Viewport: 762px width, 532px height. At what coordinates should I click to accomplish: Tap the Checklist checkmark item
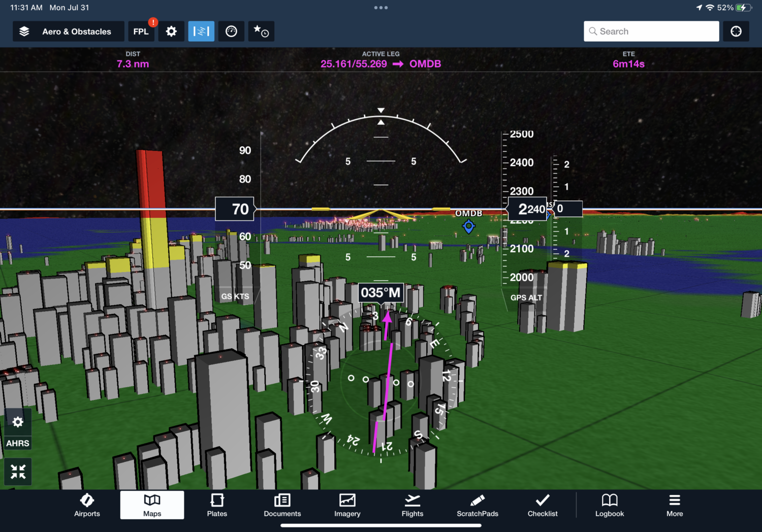[542, 505]
